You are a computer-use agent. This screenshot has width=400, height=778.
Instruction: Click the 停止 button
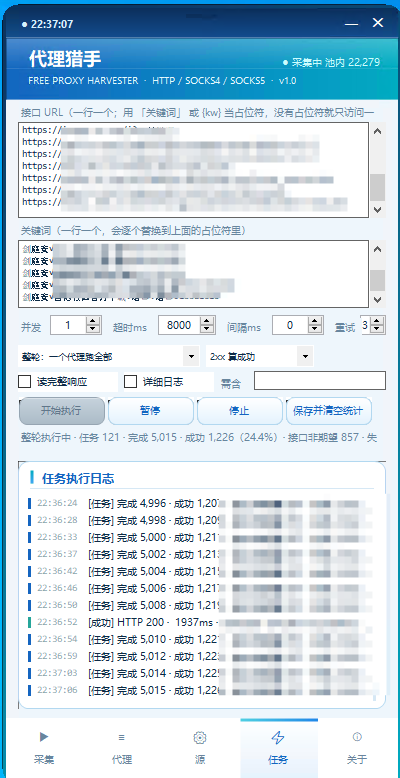240,411
